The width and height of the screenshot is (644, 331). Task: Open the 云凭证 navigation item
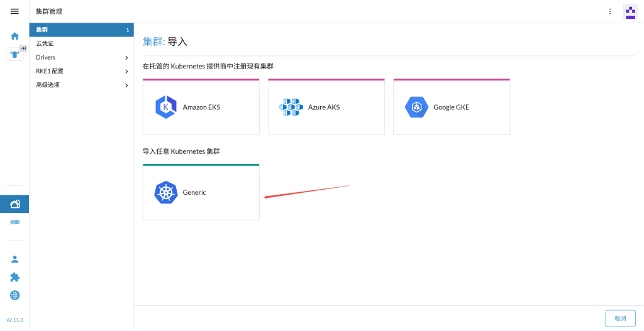coord(82,43)
